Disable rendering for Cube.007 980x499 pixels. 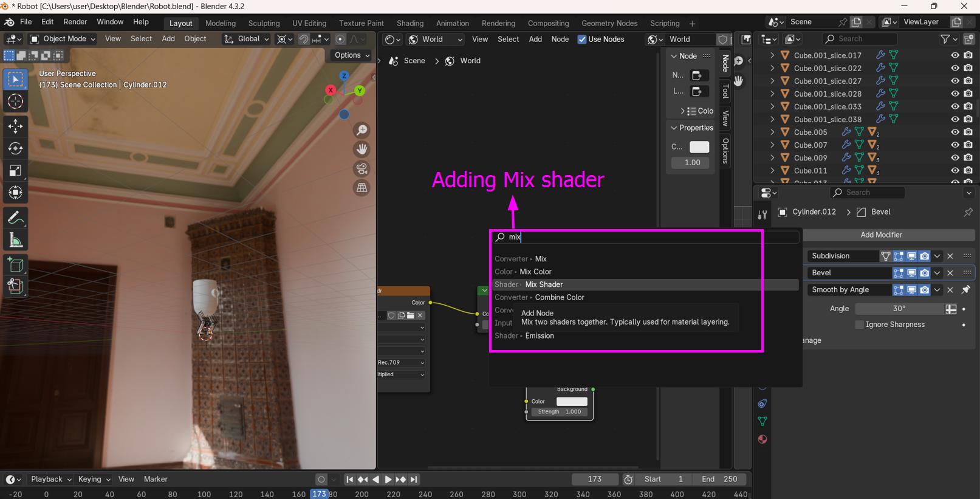point(968,145)
